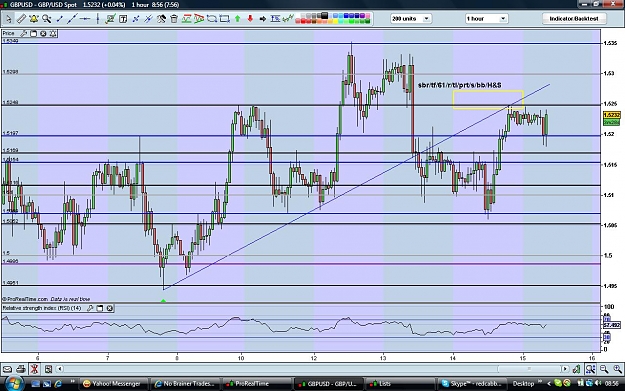The width and height of the screenshot is (625, 391).
Task: Click the green zigzag line tool icon
Action: [288, 18]
